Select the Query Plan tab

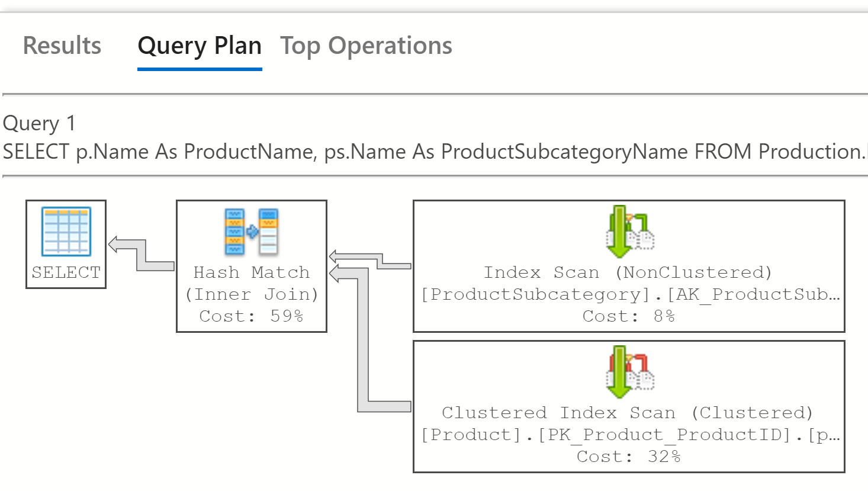coord(200,46)
